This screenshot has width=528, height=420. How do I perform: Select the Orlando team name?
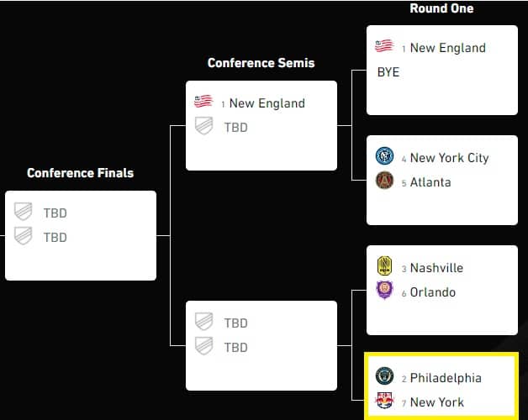point(433,292)
